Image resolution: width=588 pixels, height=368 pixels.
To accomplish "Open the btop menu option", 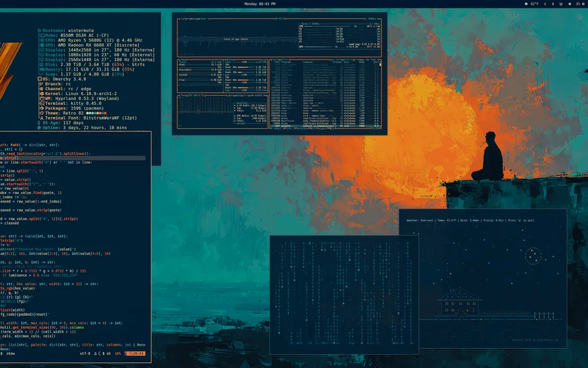I will pos(193,19).
